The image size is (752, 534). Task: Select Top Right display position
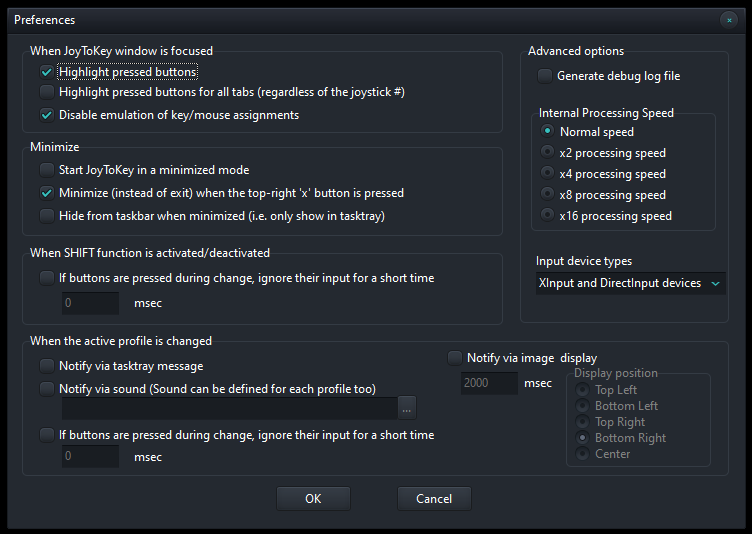[x=582, y=422]
